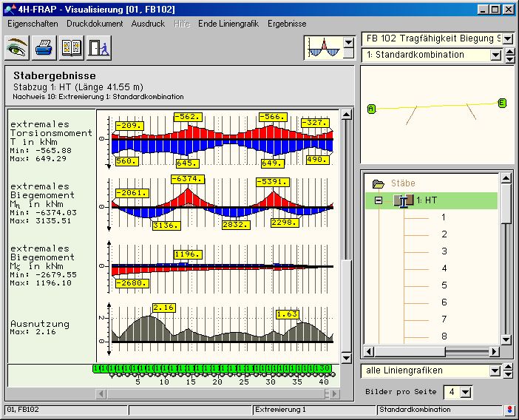Open the book document icon
This screenshot has width=519, height=420.
(x=72, y=49)
